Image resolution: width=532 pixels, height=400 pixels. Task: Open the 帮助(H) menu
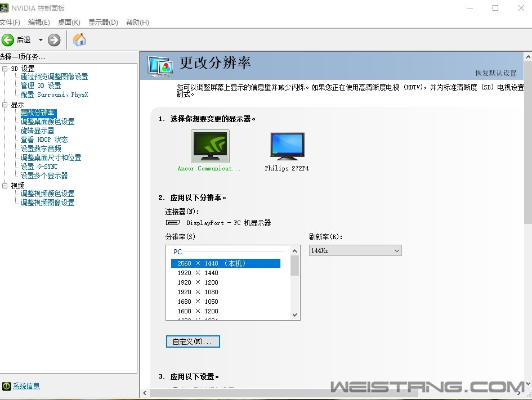137,23
